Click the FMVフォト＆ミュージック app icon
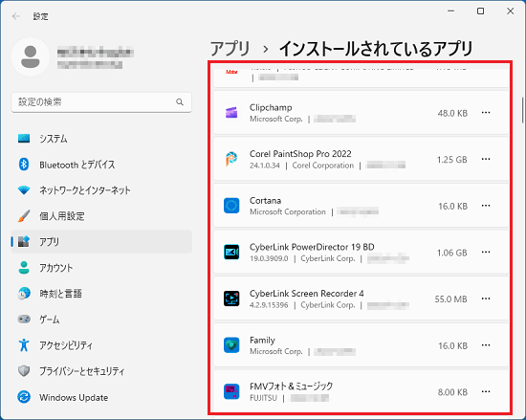 tap(231, 391)
